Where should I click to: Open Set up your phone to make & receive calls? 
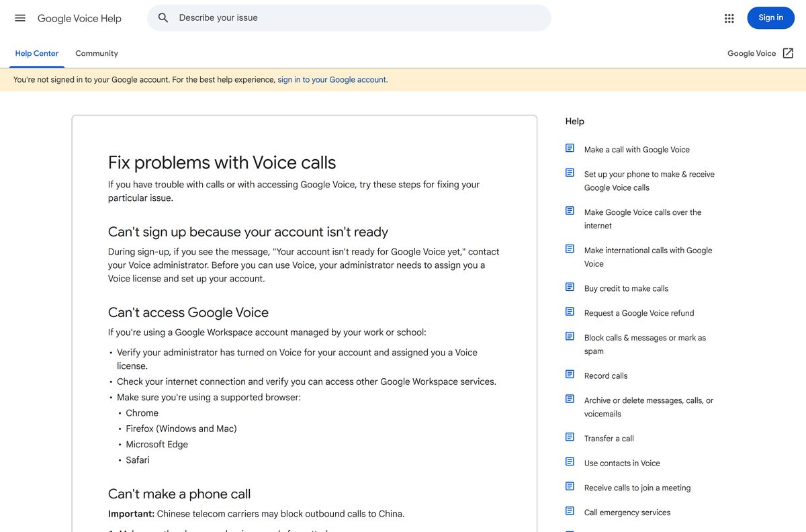tap(649, 181)
